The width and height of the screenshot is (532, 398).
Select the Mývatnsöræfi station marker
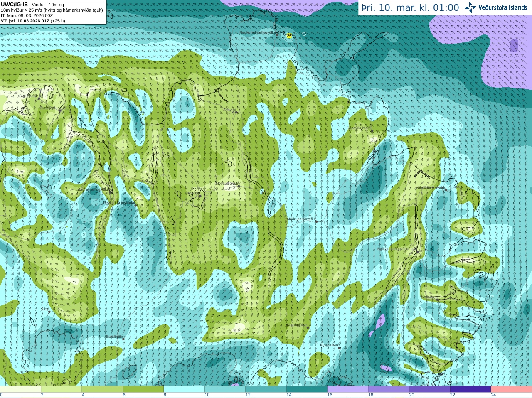pyautogui.click(x=239, y=186)
